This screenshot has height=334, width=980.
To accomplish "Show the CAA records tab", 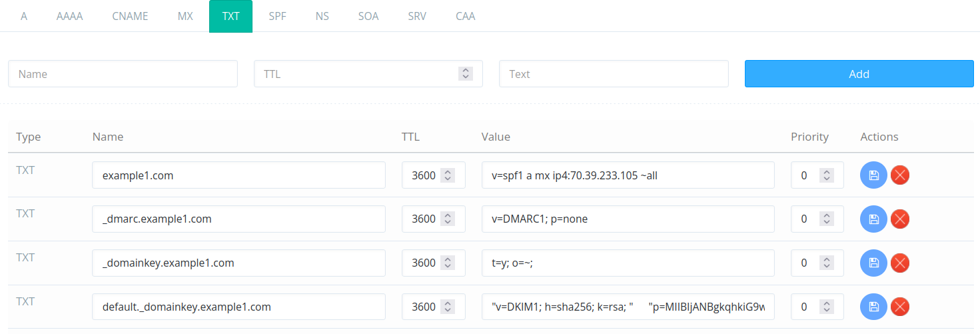I will (x=465, y=16).
